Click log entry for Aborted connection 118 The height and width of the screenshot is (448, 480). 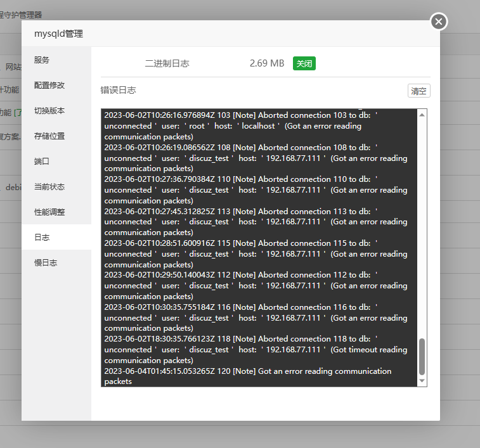[x=256, y=349]
